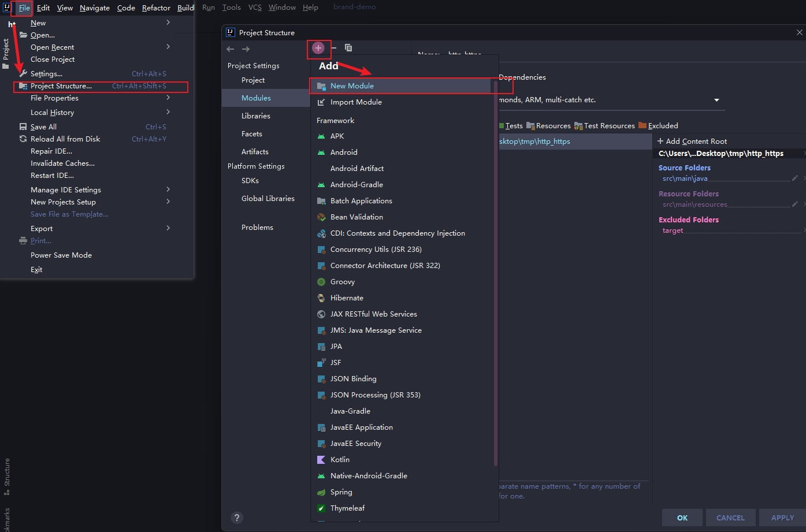Select the target excluded folder
Viewport: 806px width, 532px height.
click(673, 230)
